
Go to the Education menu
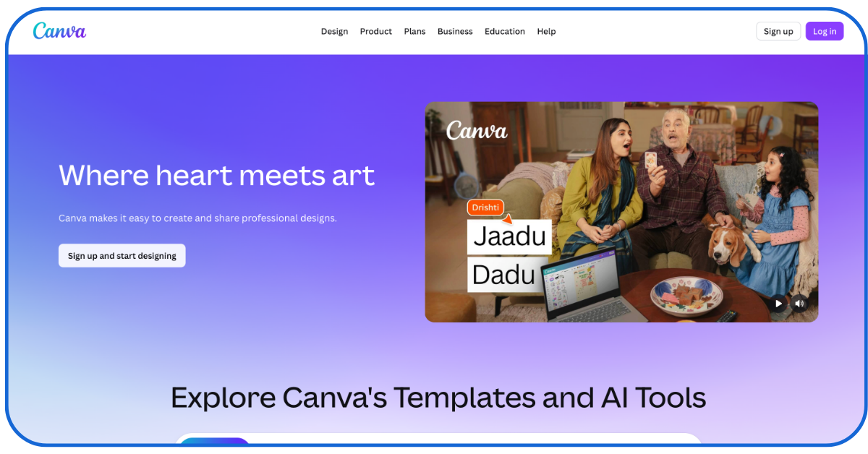(504, 32)
